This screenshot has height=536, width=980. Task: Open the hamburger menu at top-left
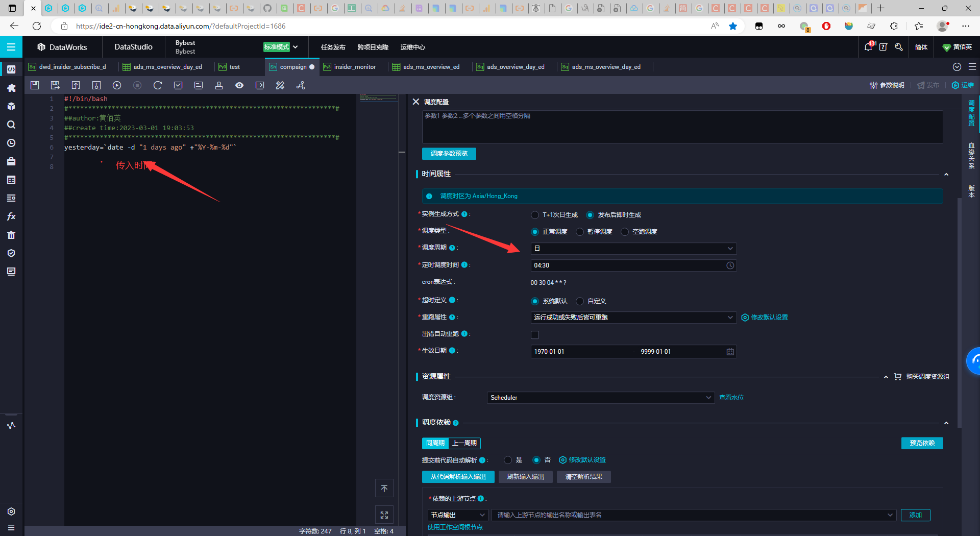tap(11, 47)
